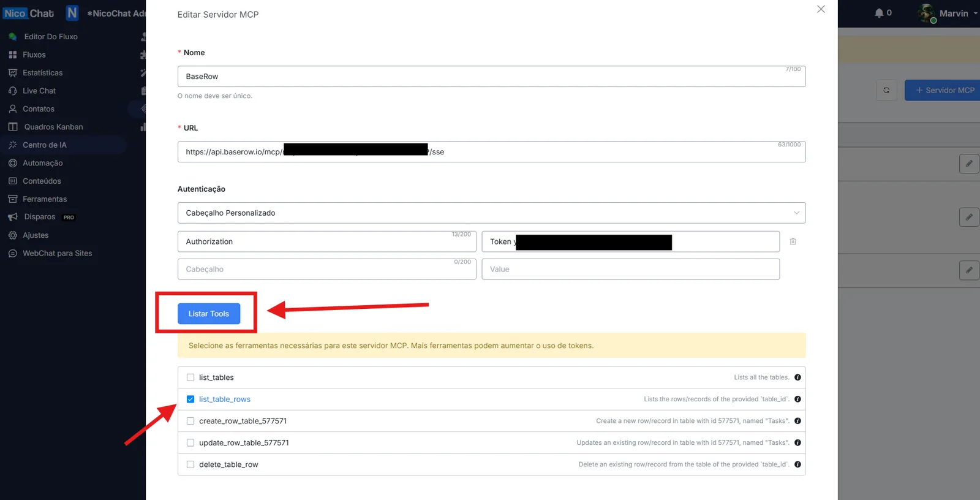Click the URL input field
Screen dimensions: 980x500
point(491,152)
